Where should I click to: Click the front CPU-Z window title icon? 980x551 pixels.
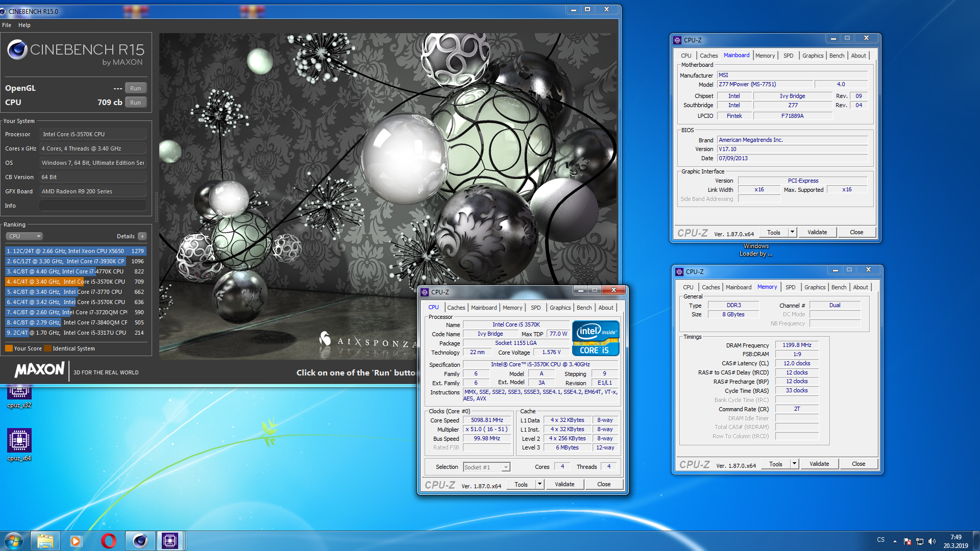[425, 292]
